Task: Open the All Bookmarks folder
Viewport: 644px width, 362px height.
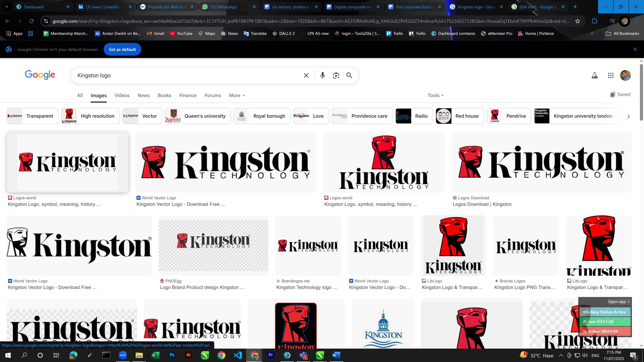Action: (x=622, y=34)
